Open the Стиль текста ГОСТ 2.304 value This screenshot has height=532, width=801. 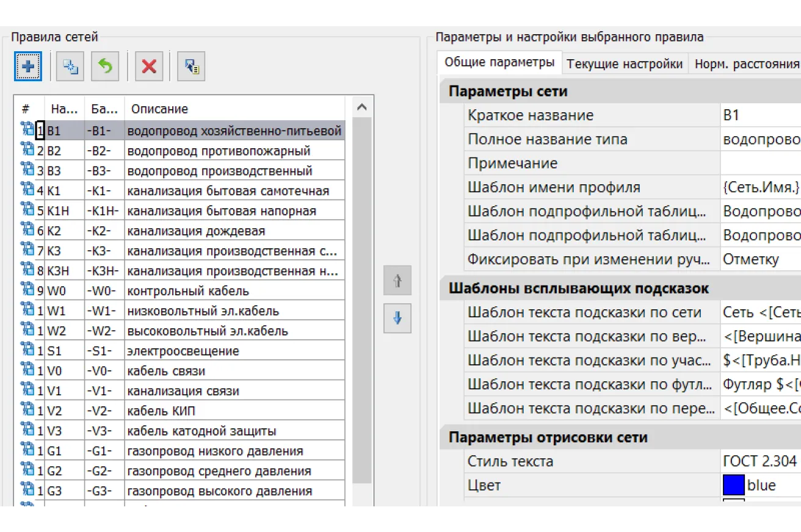(x=760, y=461)
